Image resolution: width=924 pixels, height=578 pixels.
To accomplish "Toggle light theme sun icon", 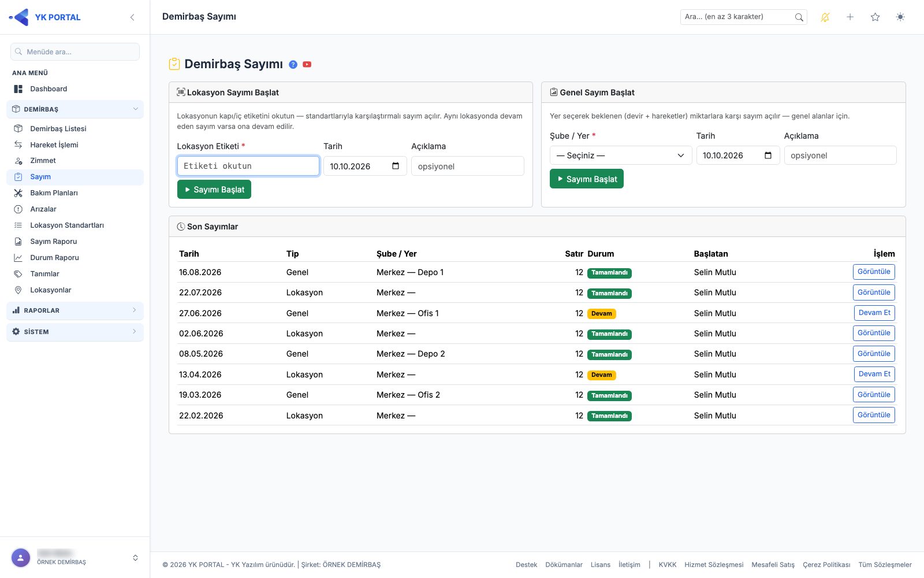I will pyautogui.click(x=900, y=17).
